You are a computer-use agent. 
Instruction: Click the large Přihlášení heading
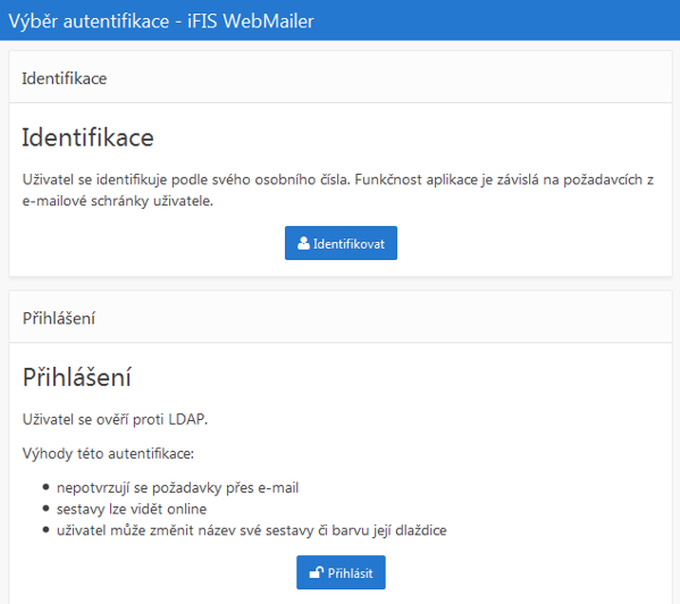click(x=76, y=377)
